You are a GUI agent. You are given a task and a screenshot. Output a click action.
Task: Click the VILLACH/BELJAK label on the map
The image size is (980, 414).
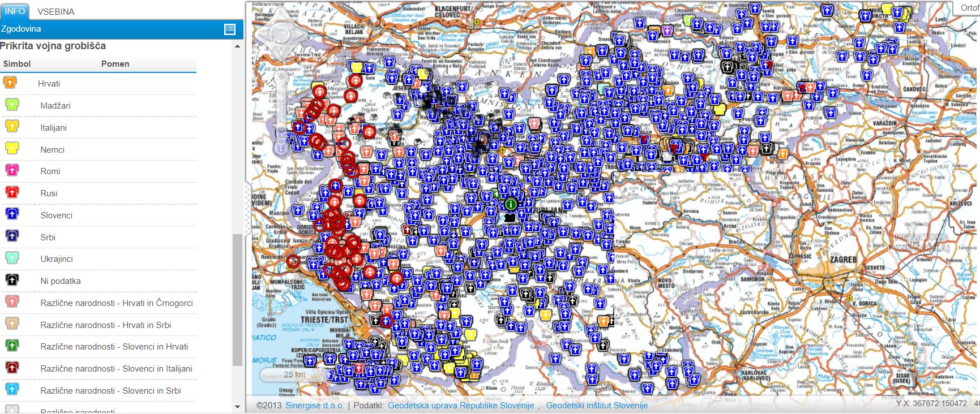coord(354,29)
